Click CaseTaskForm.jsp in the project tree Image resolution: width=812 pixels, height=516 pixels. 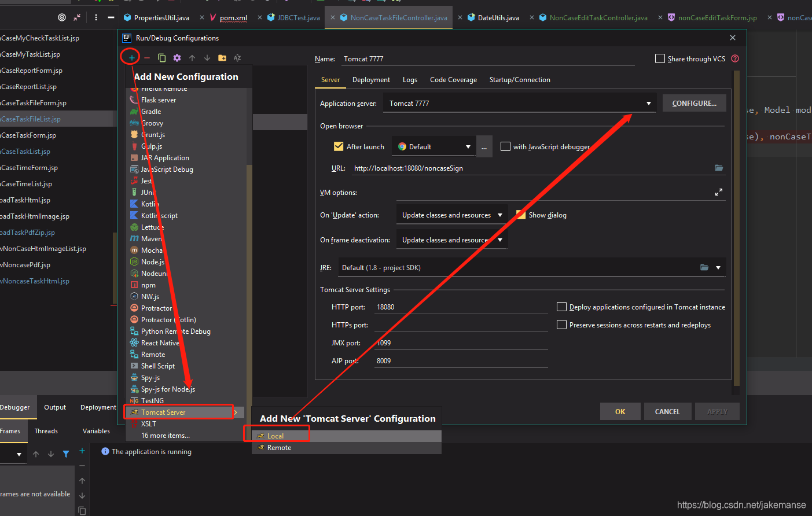29,135
